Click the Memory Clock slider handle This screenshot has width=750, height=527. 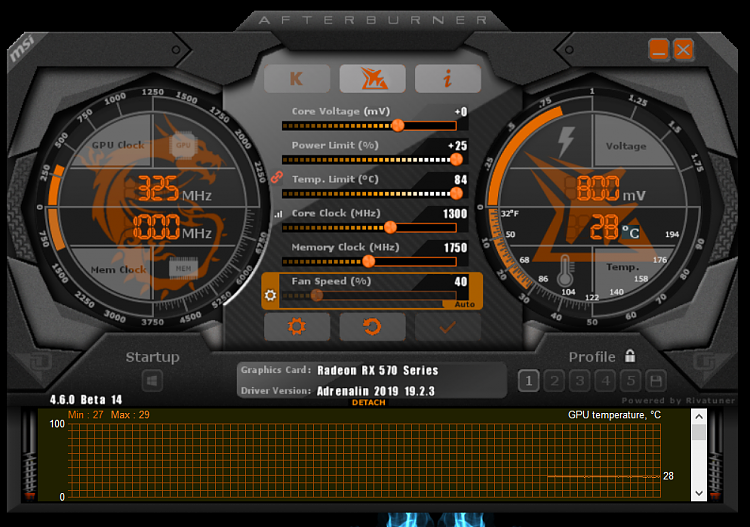tap(368, 261)
